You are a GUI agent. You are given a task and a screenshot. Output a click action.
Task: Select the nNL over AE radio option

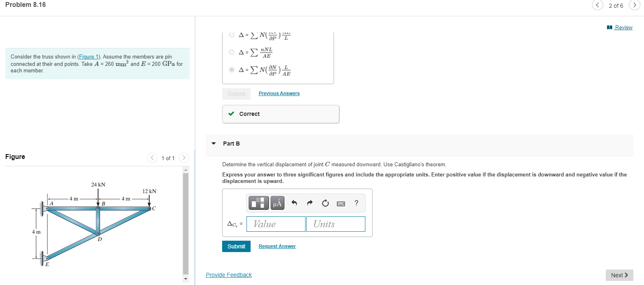[x=231, y=52]
